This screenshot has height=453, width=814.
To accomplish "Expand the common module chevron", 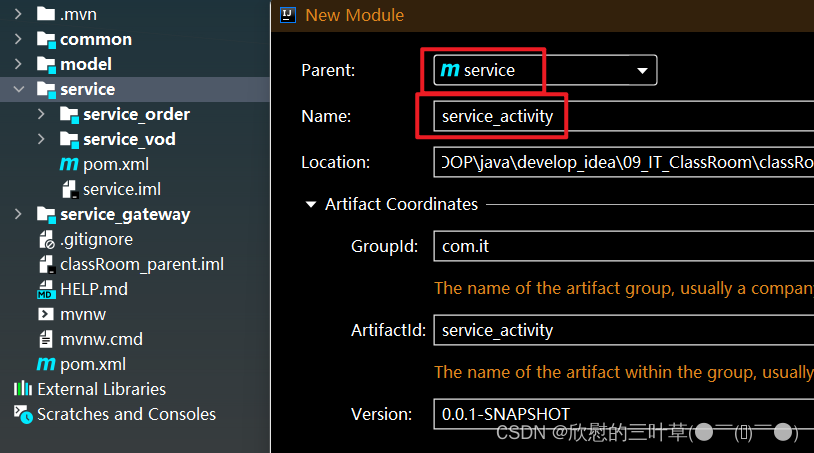I will [18, 39].
